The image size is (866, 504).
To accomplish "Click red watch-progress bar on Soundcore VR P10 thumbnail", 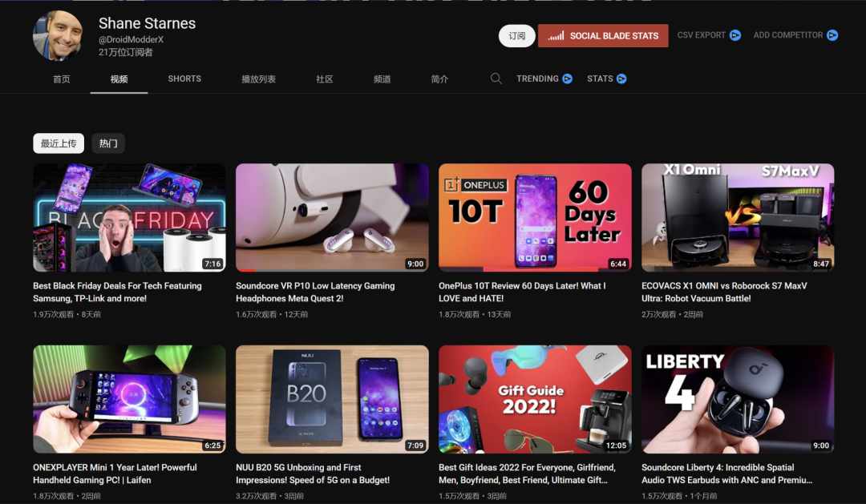I will point(246,271).
